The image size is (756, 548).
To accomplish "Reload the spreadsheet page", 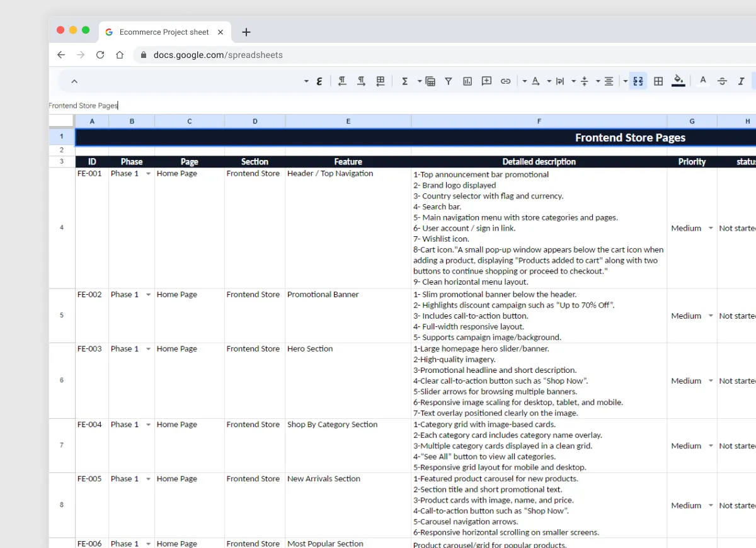I will [100, 55].
